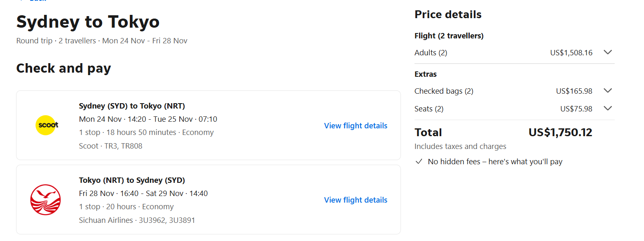Screen dimensions: 644x241
Task: Expand the Seats price chevron
Action: point(607,109)
